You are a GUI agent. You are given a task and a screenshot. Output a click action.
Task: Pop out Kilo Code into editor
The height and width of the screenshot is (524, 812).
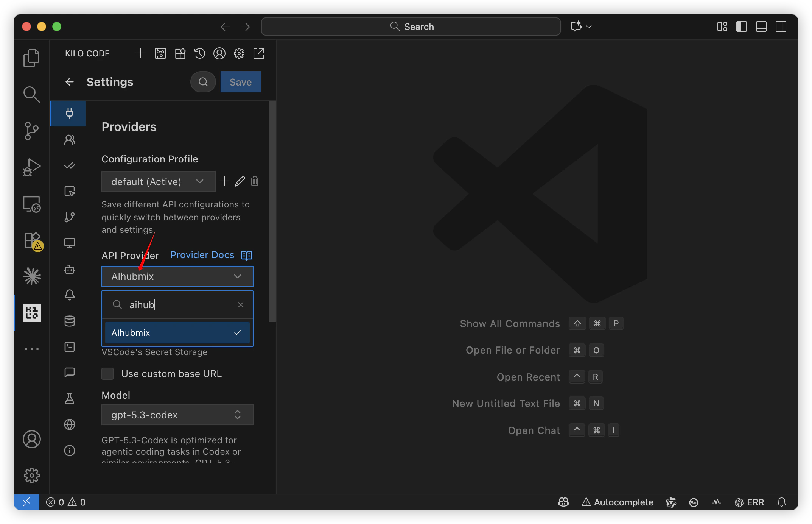[259, 53]
